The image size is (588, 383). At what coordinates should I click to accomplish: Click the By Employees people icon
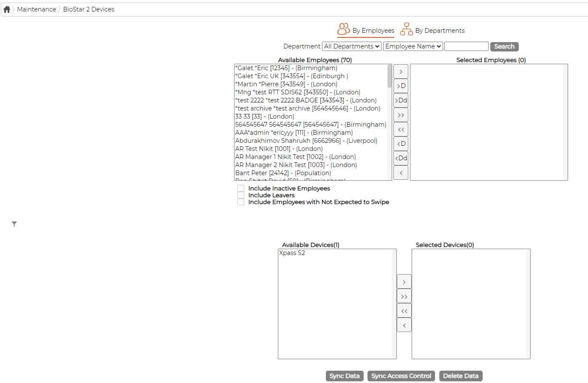coord(344,29)
